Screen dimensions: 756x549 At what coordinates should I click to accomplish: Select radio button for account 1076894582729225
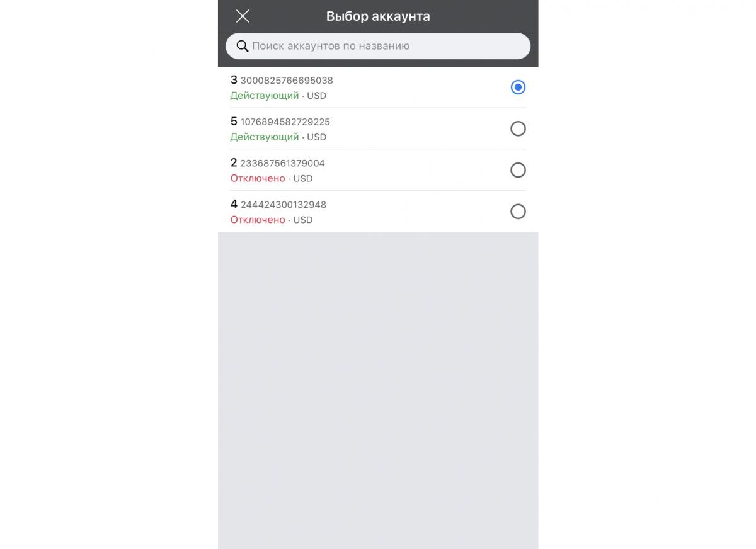pos(518,129)
